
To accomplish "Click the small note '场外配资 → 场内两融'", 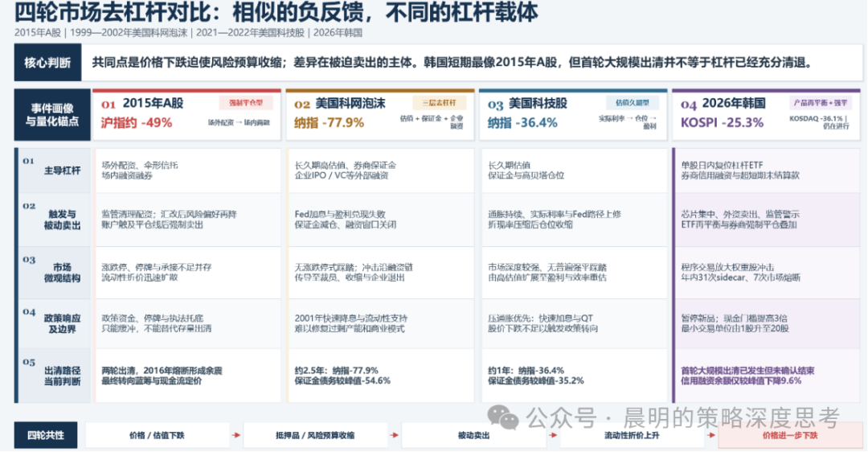I will [239, 122].
